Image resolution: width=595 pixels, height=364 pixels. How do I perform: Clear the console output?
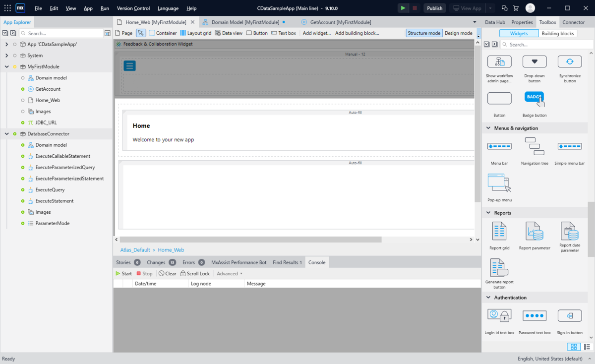167,273
